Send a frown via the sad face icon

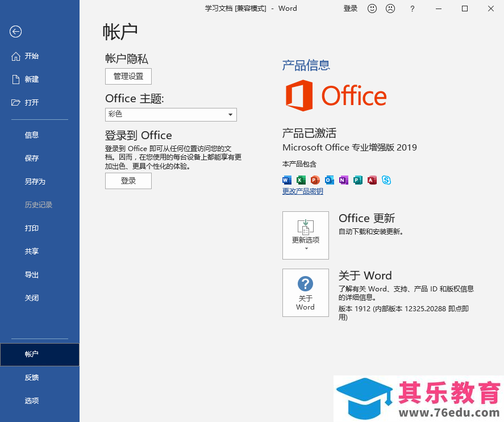(390, 9)
